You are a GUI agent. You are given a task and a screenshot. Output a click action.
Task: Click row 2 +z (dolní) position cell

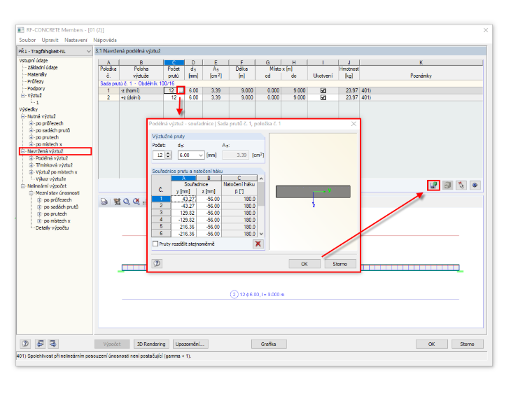(141, 97)
